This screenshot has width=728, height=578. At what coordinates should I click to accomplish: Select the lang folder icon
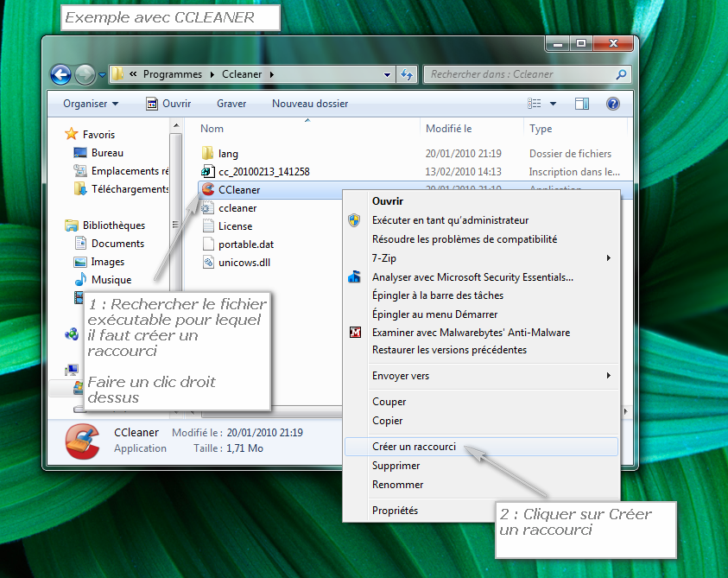(208, 153)
